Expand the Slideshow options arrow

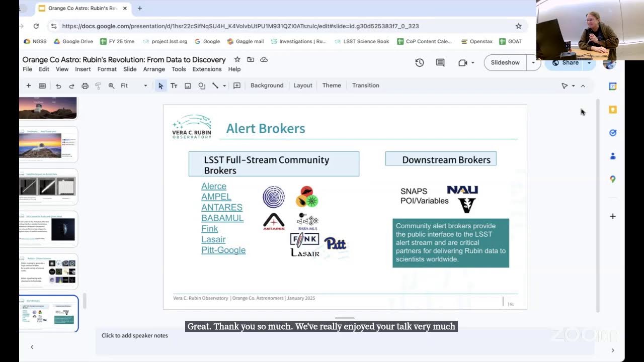click(x=533, y=63)
